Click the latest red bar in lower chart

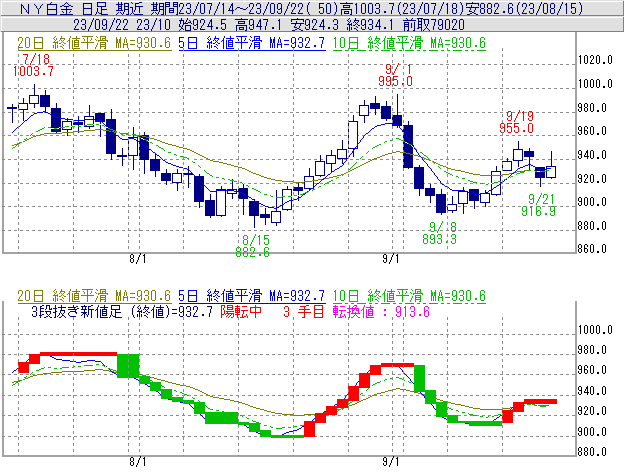pos(540,401)
